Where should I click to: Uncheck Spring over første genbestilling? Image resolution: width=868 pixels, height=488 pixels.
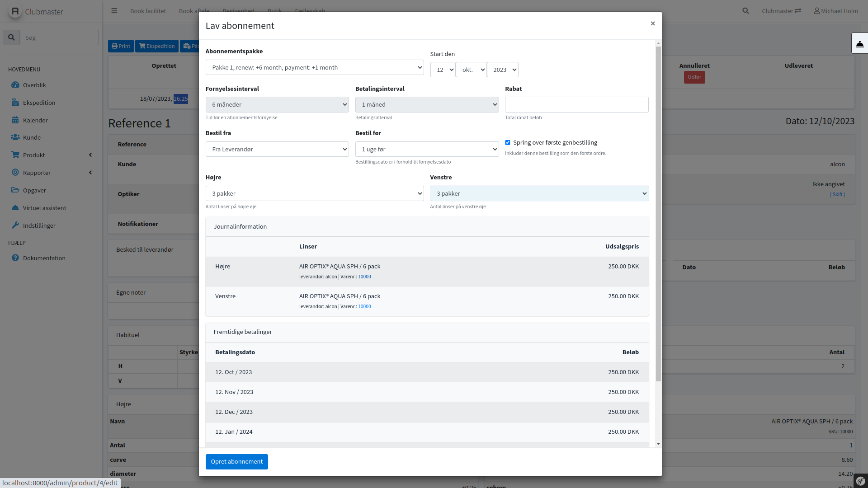pos(508,142)
